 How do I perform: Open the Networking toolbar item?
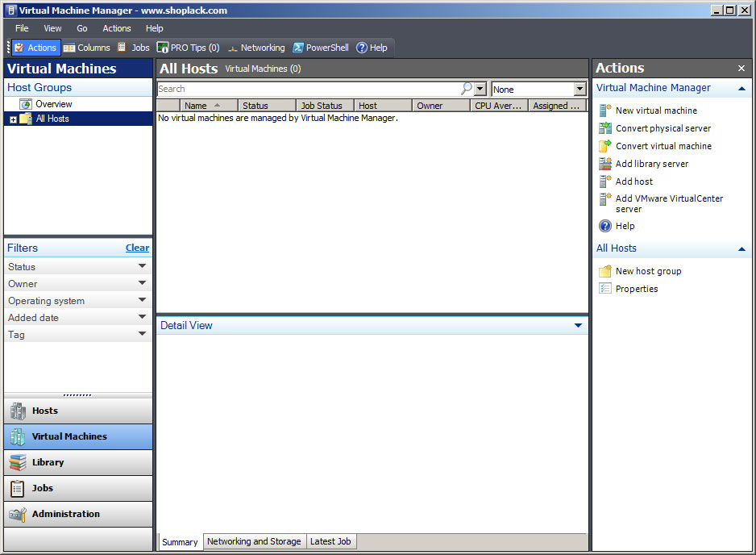[x=256, y=48]
